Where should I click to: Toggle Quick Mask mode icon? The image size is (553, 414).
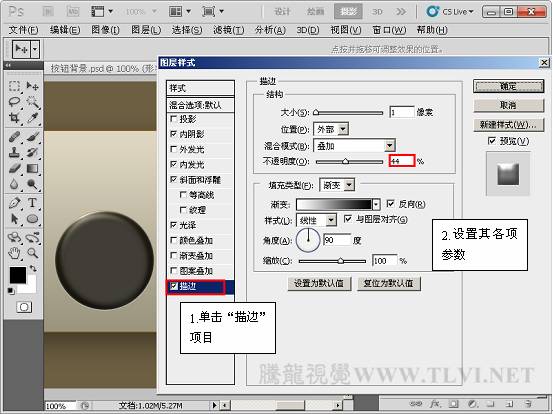24,307
